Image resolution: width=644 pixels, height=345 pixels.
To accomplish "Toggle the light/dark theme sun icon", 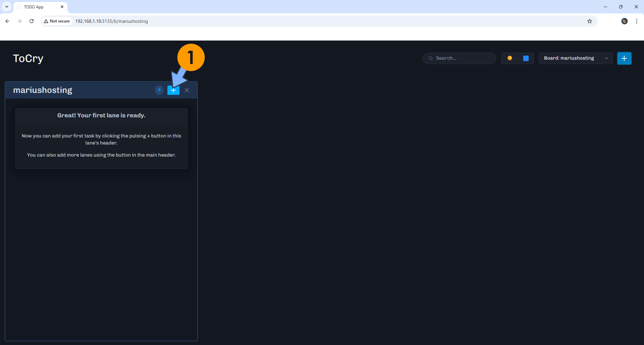I will click(509, 58).
